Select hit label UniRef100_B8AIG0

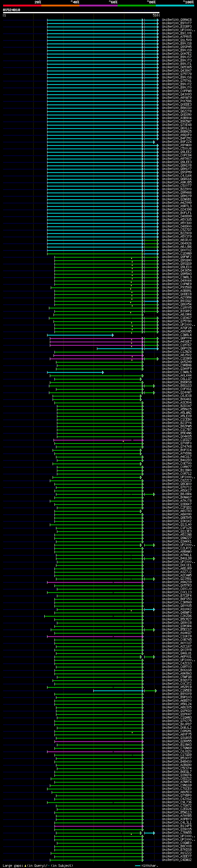[177, 108]
